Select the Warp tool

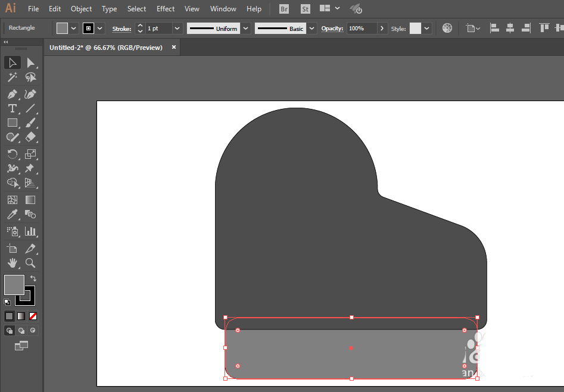click(x=13, y=168)
